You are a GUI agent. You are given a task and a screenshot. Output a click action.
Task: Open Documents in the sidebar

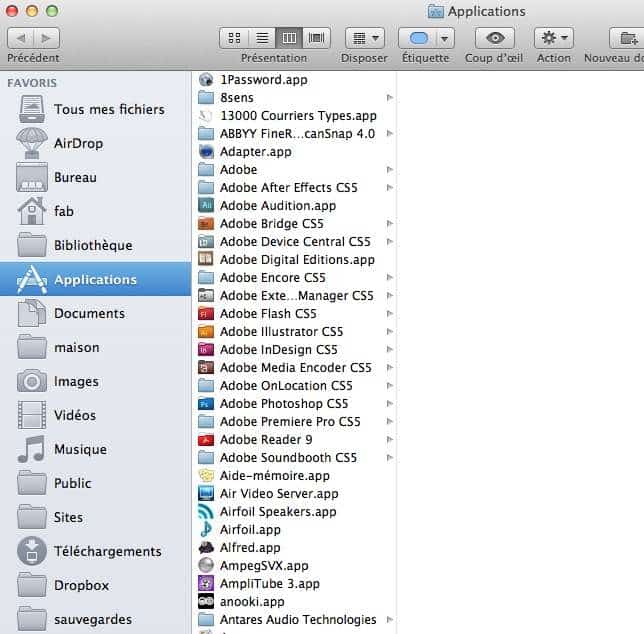(96, 313)
